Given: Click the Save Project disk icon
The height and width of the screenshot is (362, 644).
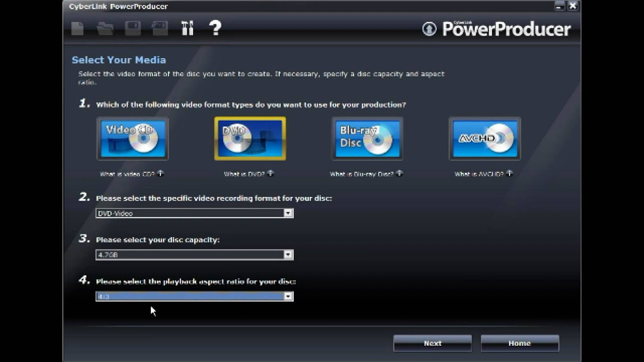Looking at the screenshot, I should 133,29.
